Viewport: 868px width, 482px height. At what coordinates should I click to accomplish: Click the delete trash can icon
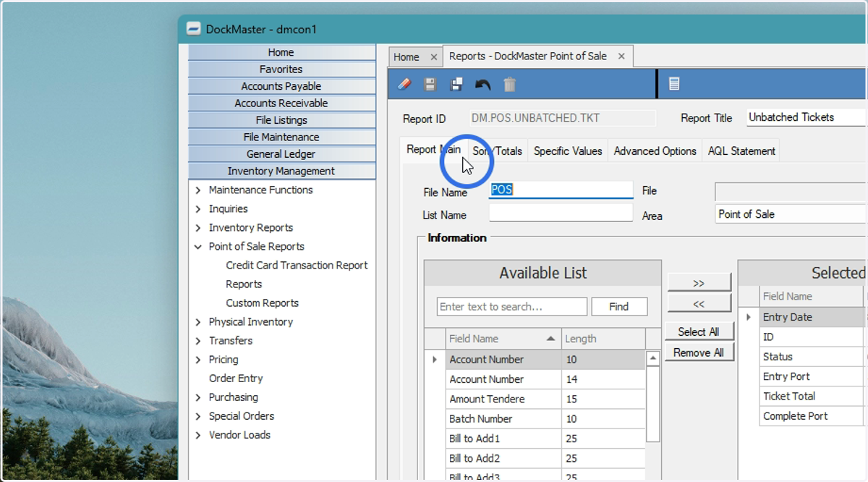(x=509, y=85)
